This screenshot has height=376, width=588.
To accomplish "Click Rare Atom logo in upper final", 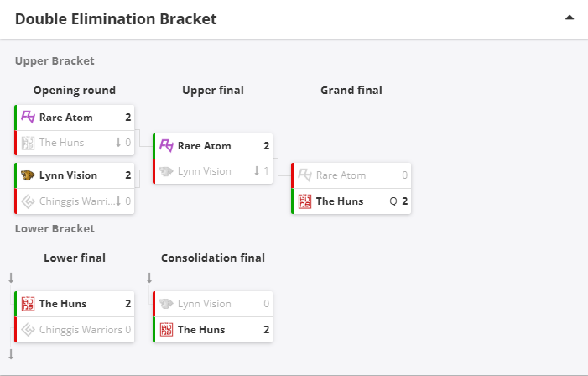I will click(x=167, y=146).
